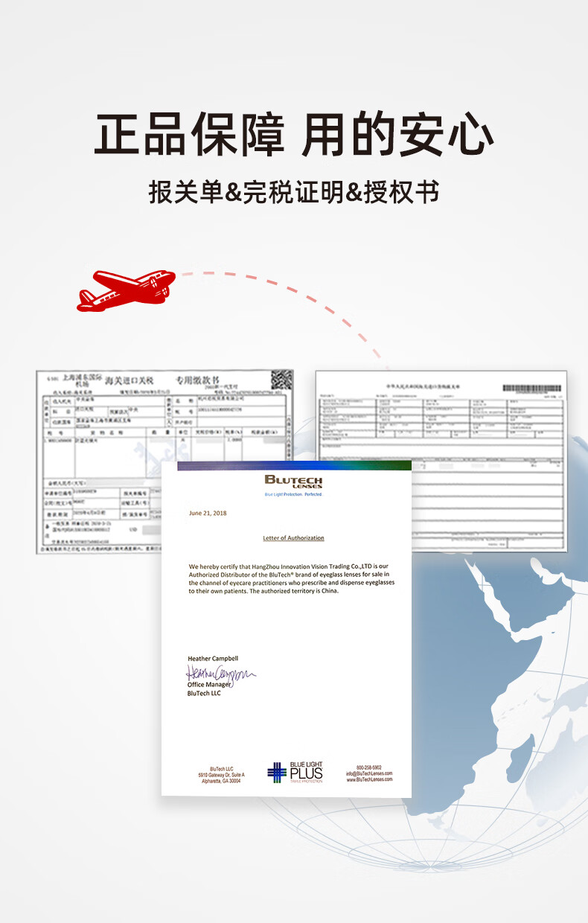Viewport: 588px width, 923px height.
Task: Click the date June 21, 2018
Action: 208,513
